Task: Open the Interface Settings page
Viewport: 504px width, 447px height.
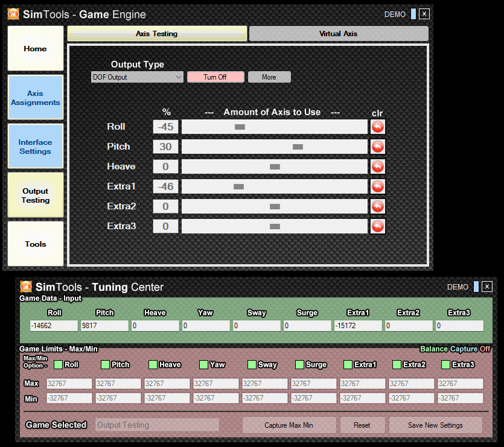Action: point(36,147)
